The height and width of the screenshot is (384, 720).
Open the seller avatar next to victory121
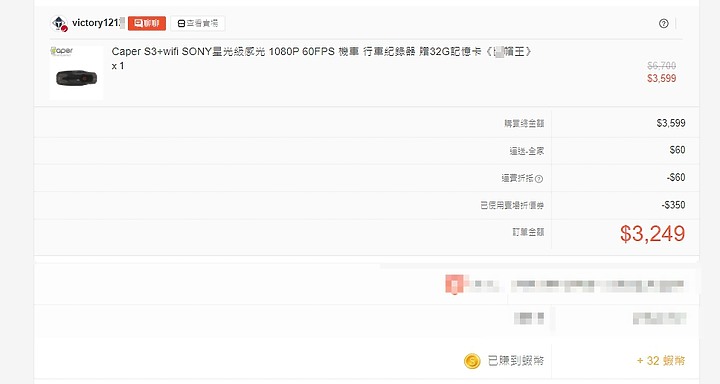click(59, 23)
